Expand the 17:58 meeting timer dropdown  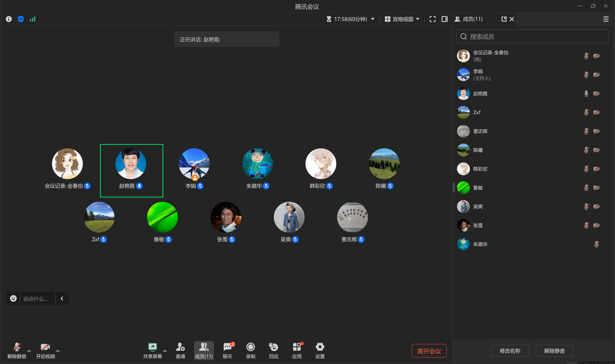click(x=351, y=19)
